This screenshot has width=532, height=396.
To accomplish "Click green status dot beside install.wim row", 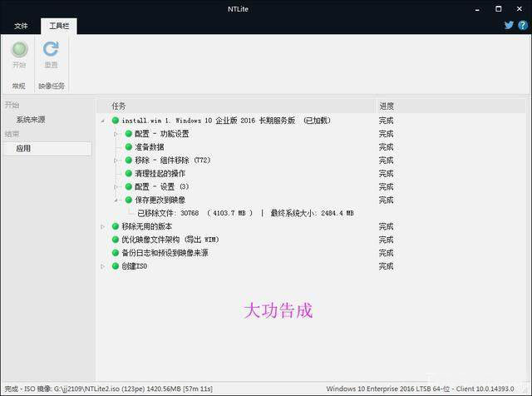I will coord(116,121).
